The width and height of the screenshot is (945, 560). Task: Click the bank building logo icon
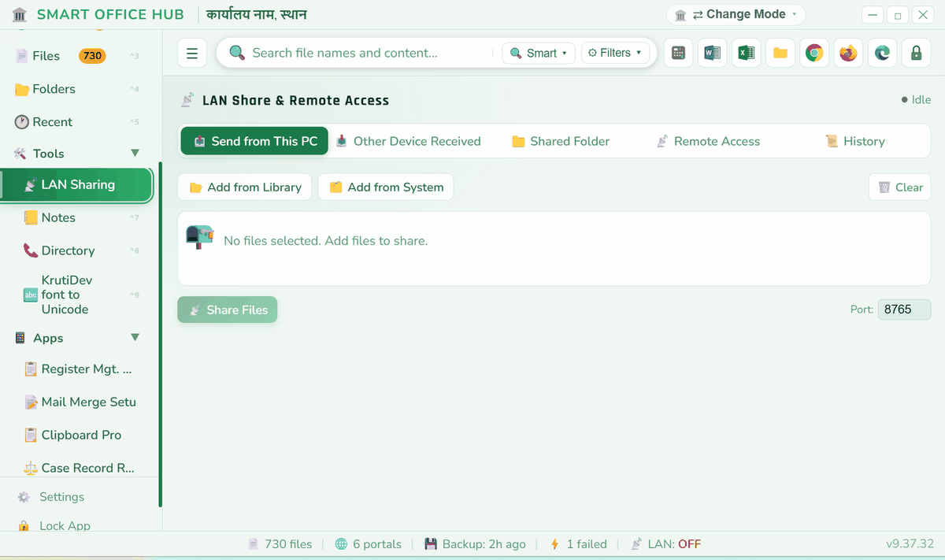20,15
